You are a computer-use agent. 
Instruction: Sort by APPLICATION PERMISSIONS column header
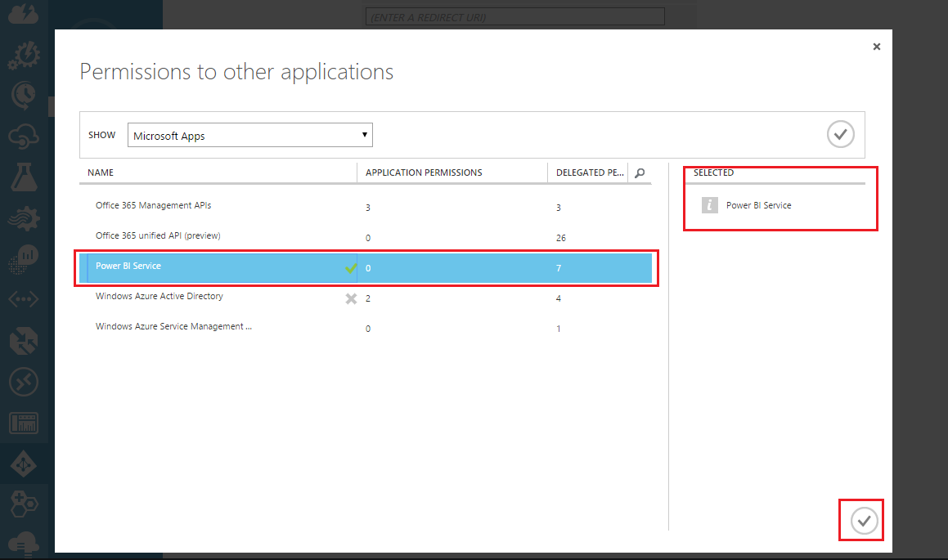(424, 172)
